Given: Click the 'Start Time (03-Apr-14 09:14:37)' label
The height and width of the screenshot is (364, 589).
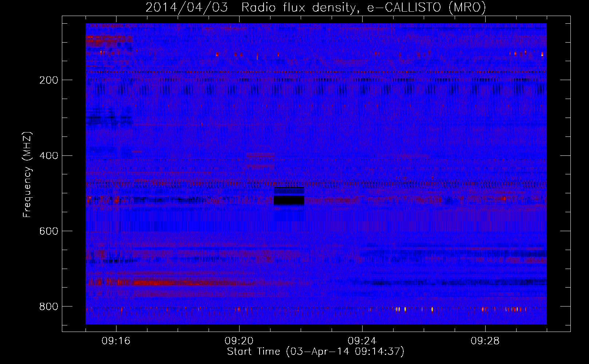Looking at the screenshot, I should pyautogui.click(x=316, y=352).
